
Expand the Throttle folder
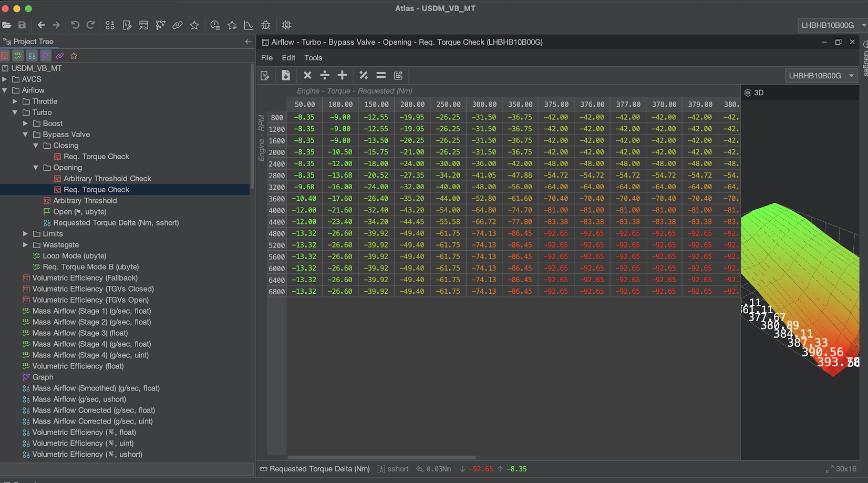[15, 101]
